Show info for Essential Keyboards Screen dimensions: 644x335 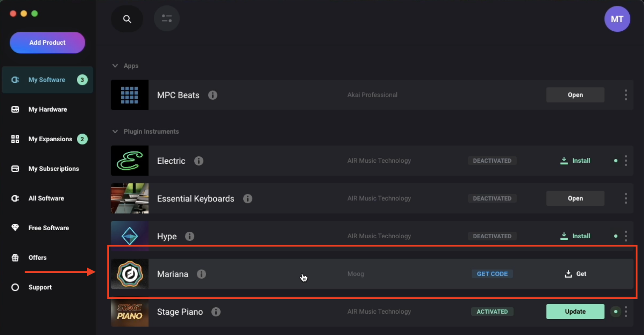(248, 199)
